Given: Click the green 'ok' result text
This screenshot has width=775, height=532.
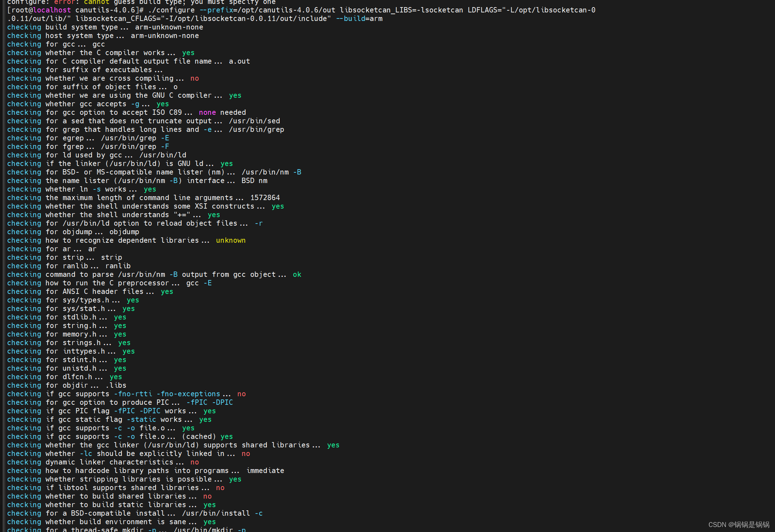Looking at the screenshot, I should [x=297, y=274].
